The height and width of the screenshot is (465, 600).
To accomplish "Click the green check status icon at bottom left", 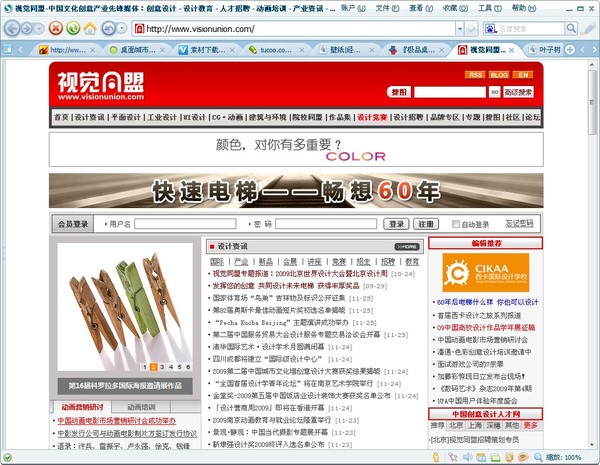I will pyautogui.click(x=7, y=457).
